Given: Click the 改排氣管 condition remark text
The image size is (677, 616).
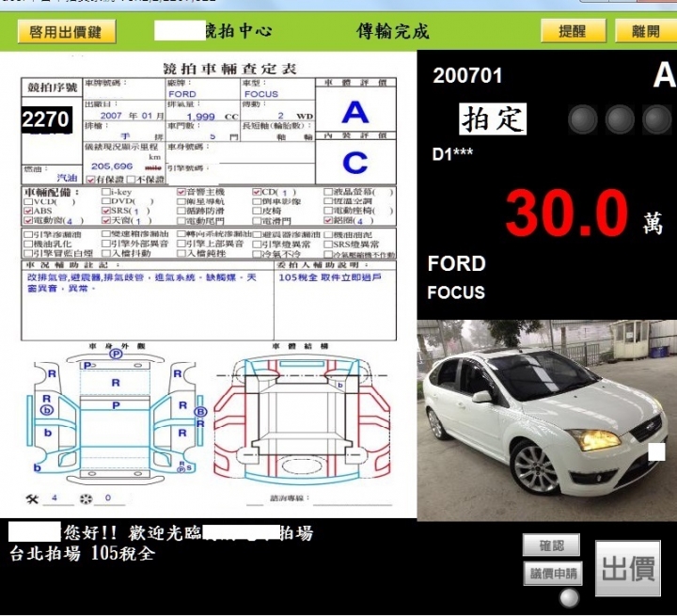Looking at the screenshot, I should point(142,282).
